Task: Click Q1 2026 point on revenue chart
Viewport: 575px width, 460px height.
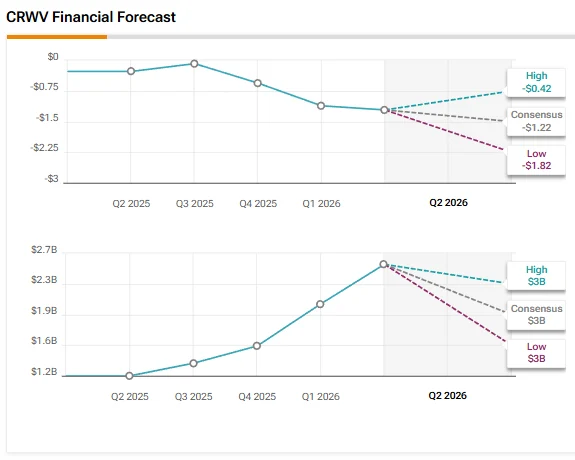Action: [x=320, y=304]
